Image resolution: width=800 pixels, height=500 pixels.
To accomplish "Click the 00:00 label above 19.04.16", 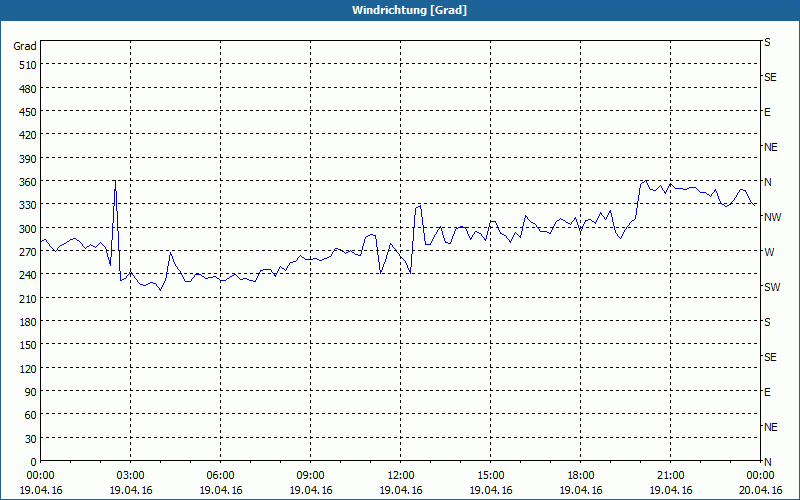I will [x=40, y=476].
